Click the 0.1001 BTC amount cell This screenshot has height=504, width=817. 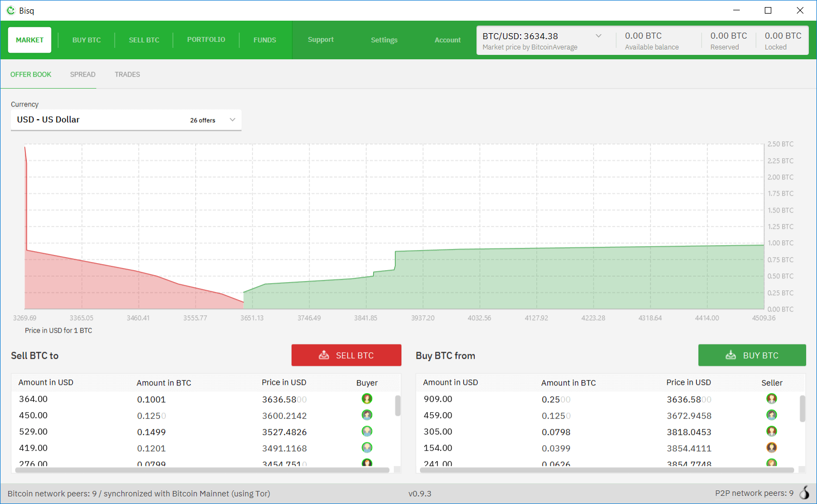point(151,399)
